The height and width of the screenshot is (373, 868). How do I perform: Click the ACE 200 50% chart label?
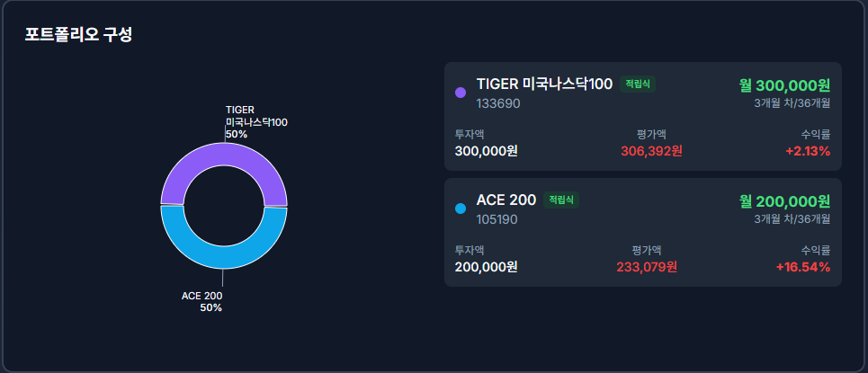(x=202, y=301)
